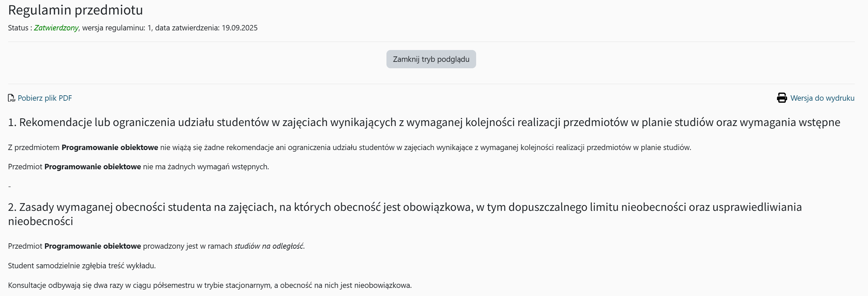
Task: Click the 'Status :' label
Action: [20, 28]
